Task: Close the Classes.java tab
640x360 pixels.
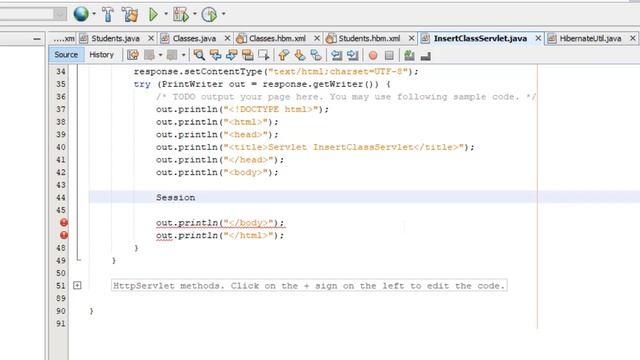Action: (x=227, y=38)
